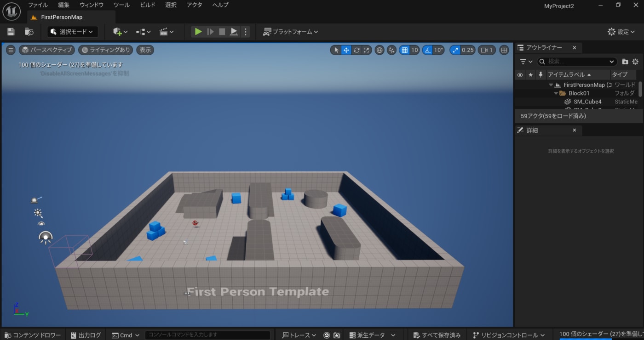Open the 編集 menu
The image size is (644, 340).
click(x=64, y=5)
